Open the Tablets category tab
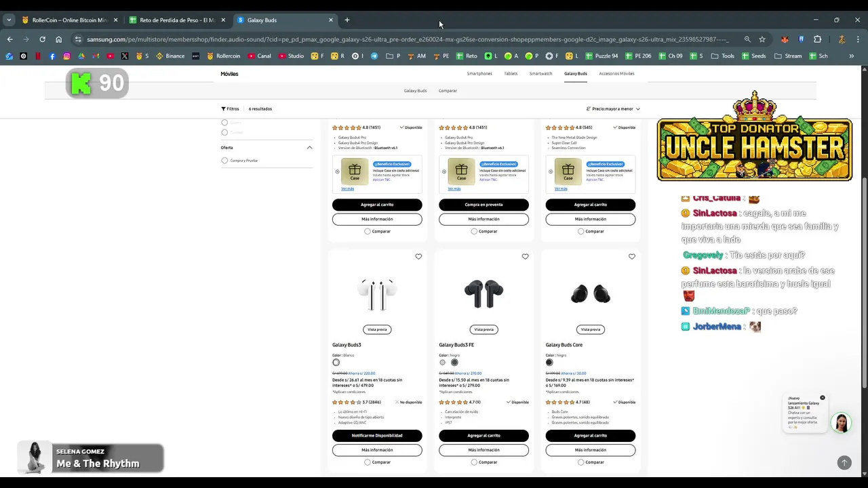 point(511,73)
